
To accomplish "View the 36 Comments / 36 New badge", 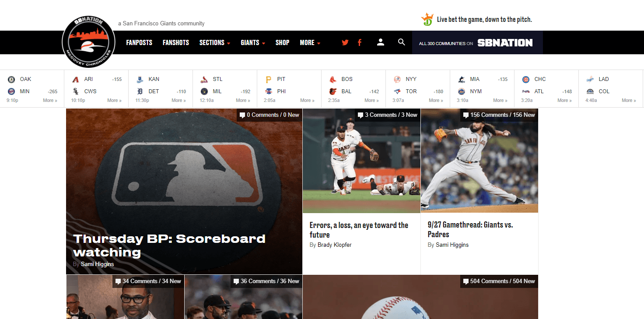I will coord(266,281).
